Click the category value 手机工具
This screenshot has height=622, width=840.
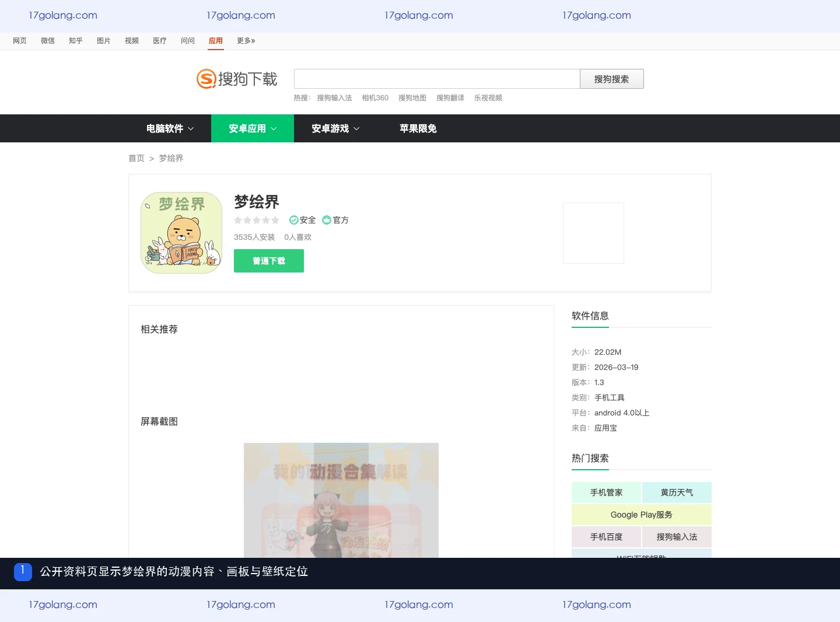point(610,397)
